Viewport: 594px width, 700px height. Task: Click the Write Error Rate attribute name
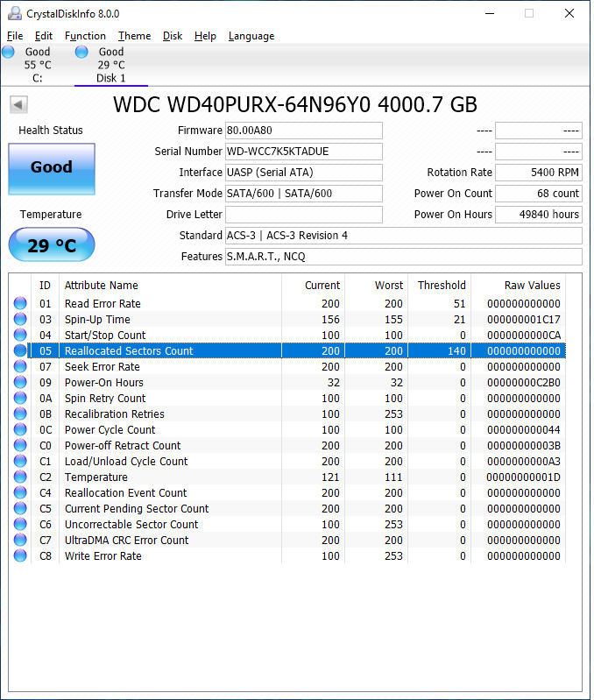[x=103, y=555]
